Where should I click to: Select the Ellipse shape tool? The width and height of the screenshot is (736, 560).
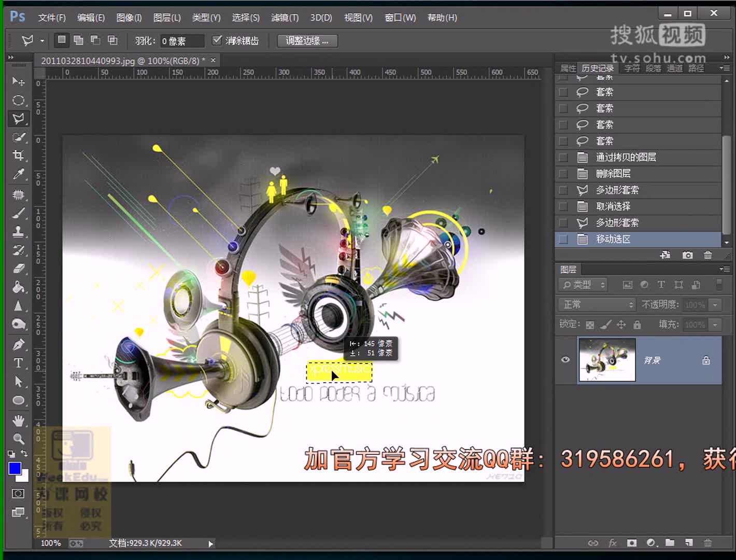(x=19, y=400)
